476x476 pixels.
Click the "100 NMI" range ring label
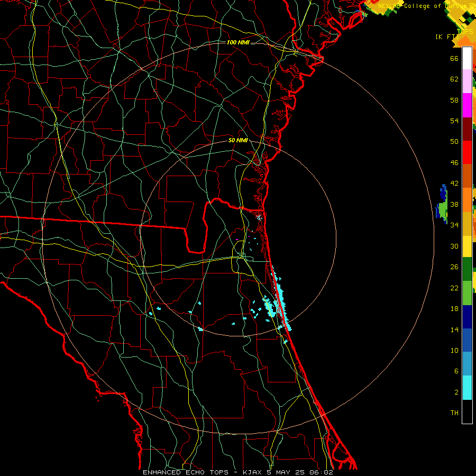point(238,42)
